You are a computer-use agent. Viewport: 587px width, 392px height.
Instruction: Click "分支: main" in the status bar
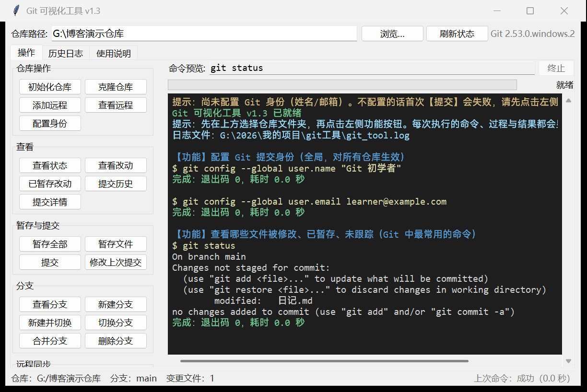point(133,379)
